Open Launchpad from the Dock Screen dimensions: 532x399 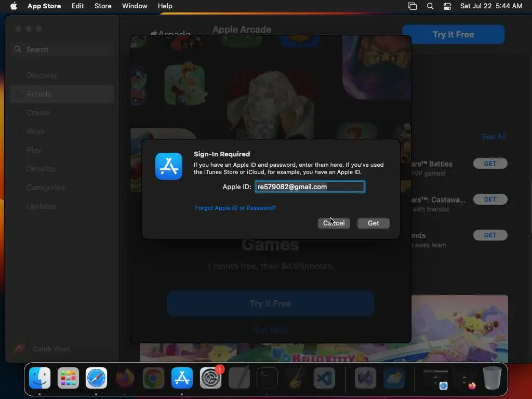(68, 378)
